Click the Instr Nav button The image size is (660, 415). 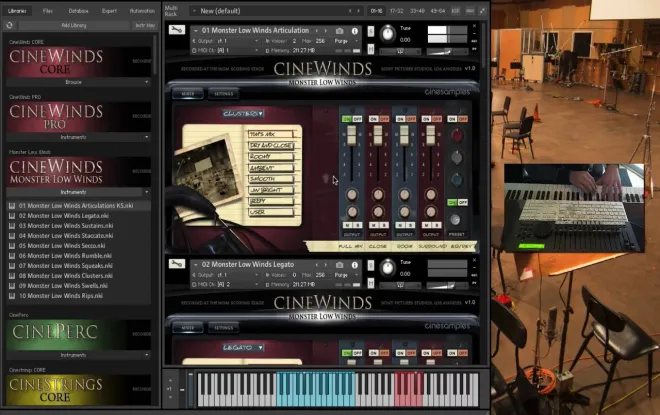click(x=145, y=25)
